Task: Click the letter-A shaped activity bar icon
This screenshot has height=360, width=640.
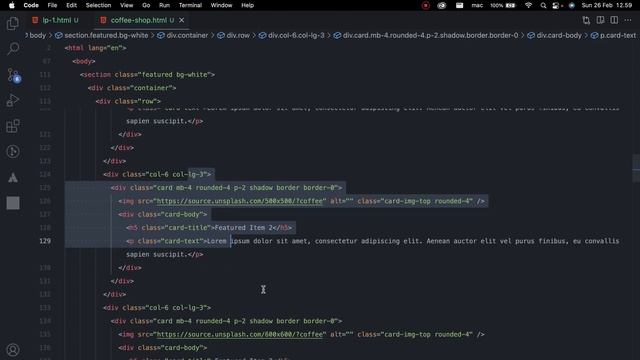Action: click(13, 178)
